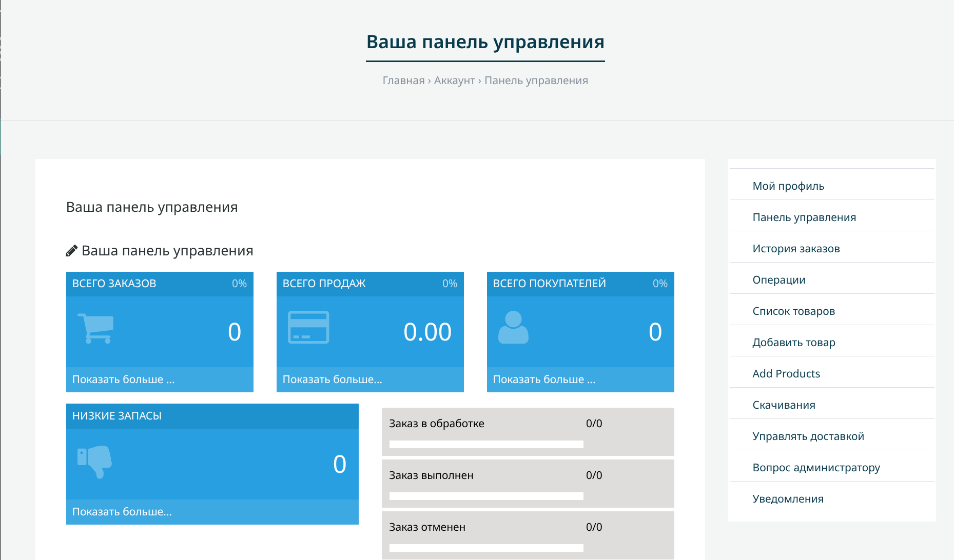This screenshot has height=560, width=954.
Task: Choose 'Добавить товар' in sidebar
Action: pyautogui.click(x=793, y=343)
